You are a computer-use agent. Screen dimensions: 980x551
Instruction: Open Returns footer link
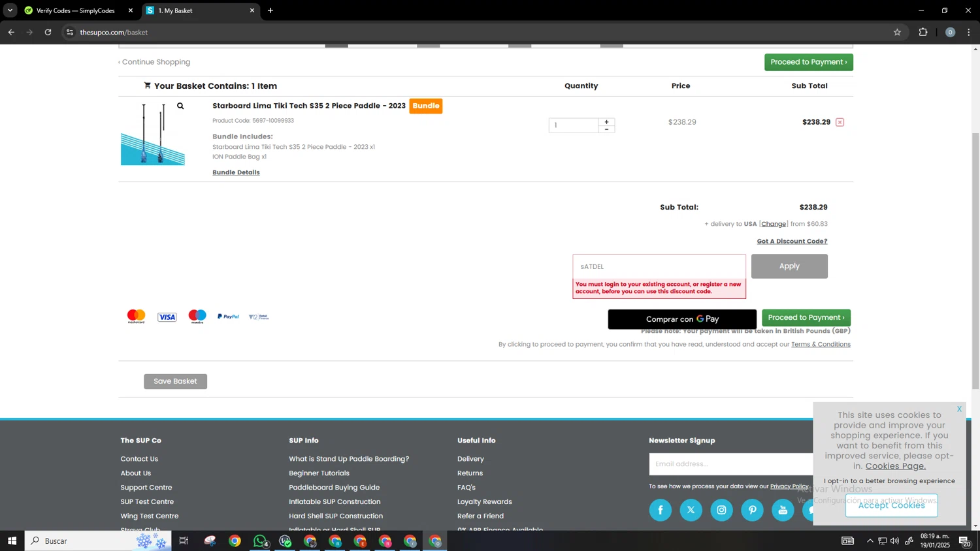point(470,473)
